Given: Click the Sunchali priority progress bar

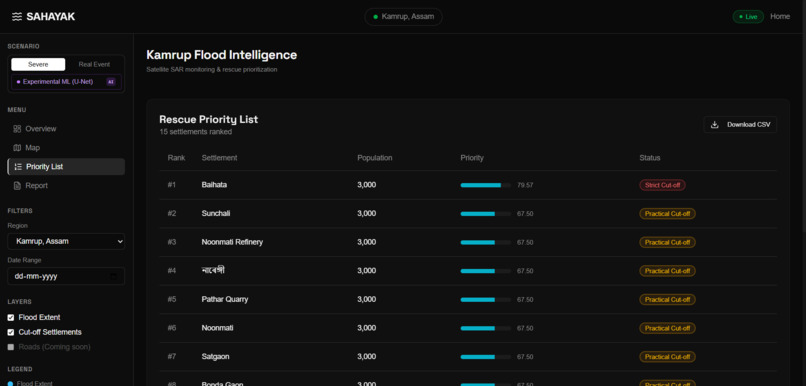Looking at the screenshot, I should tap(485, 214).
